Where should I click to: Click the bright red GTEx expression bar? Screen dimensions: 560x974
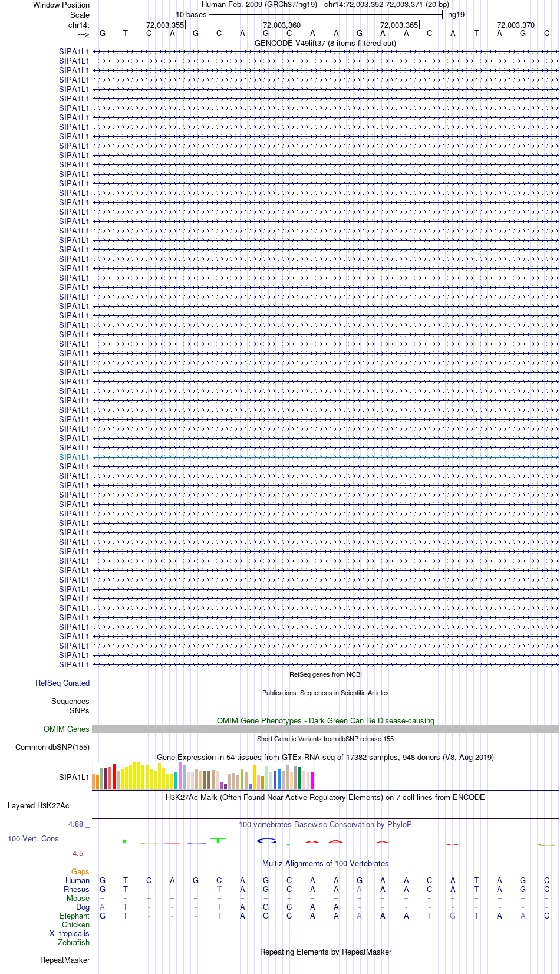114,777
